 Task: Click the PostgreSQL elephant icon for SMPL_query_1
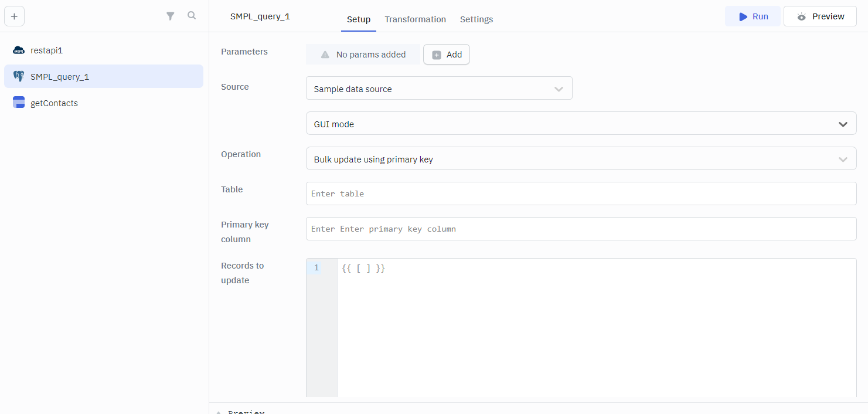point(19,77)
